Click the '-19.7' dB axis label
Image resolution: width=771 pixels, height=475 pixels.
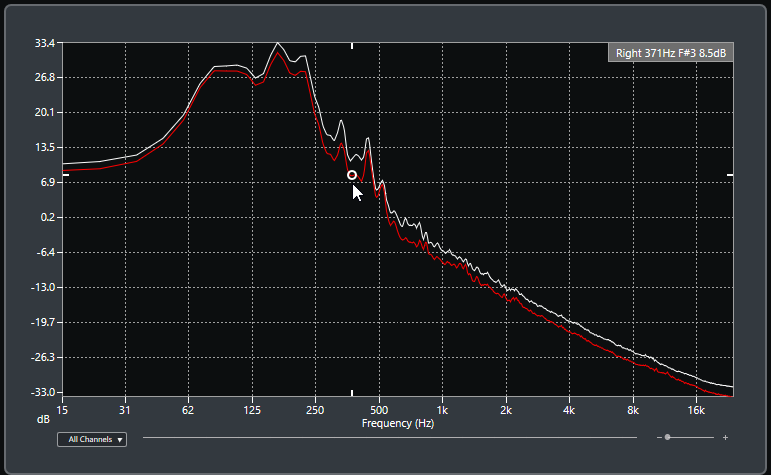43,322
